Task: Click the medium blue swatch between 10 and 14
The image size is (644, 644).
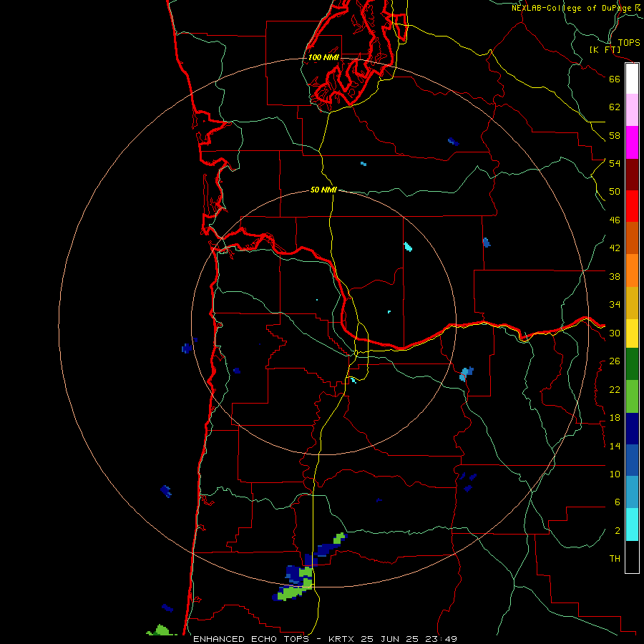Action: [x=632, y=460]
